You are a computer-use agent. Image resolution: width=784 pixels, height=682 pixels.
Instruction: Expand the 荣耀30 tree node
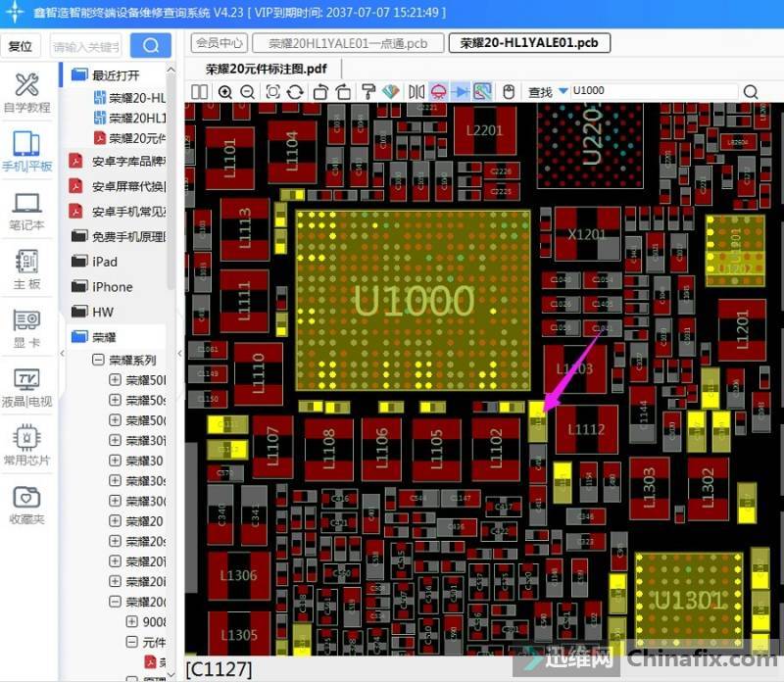click(x=115, y=461)
